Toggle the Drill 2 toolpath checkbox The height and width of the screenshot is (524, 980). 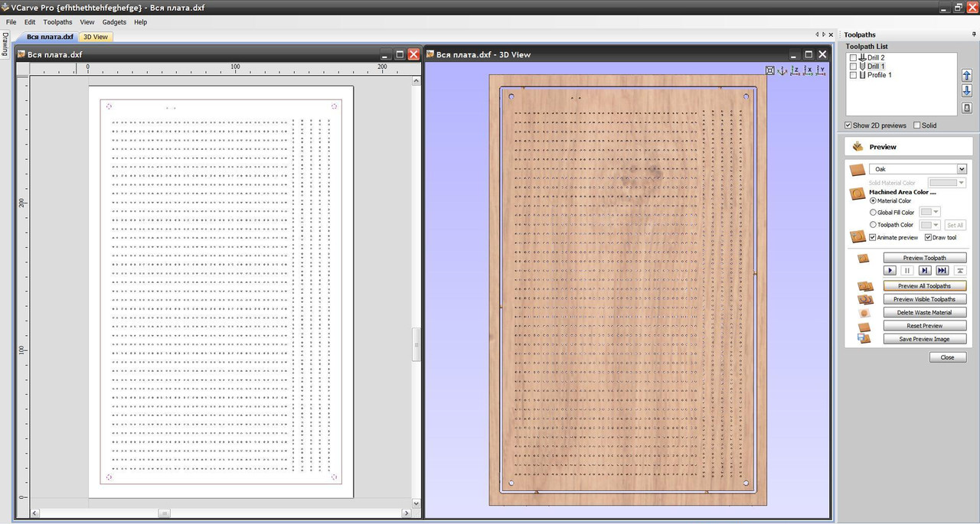coord(853,58)
